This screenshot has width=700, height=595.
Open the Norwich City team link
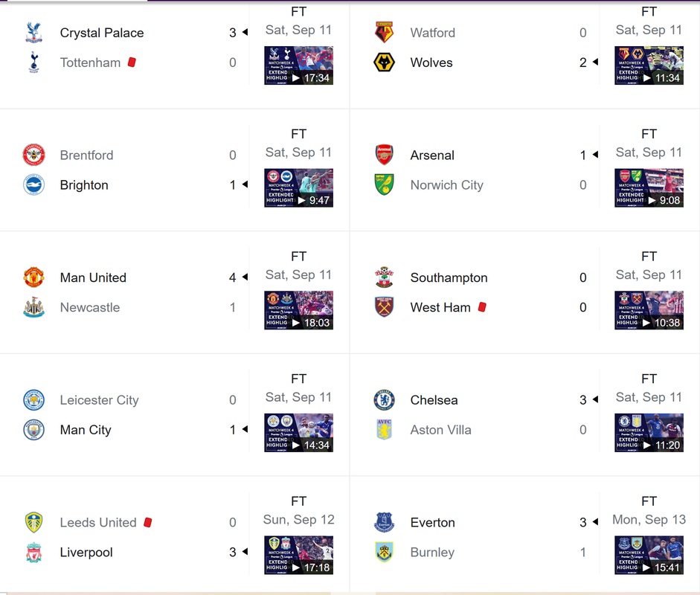point(446,185)
